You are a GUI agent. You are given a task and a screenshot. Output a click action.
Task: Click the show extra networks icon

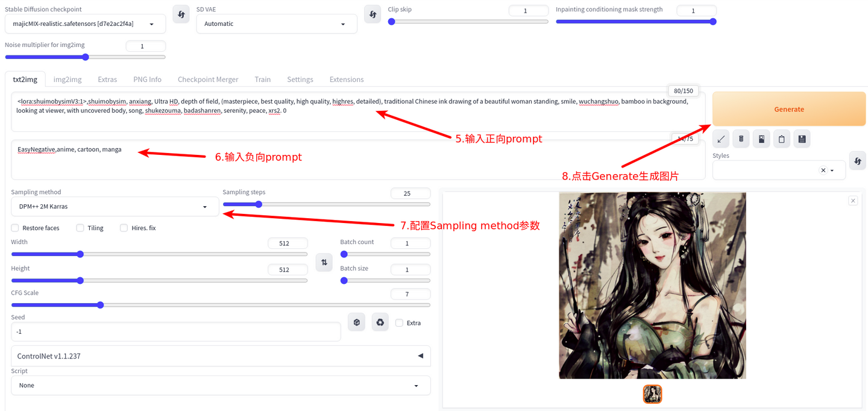[x=762, y=139]
